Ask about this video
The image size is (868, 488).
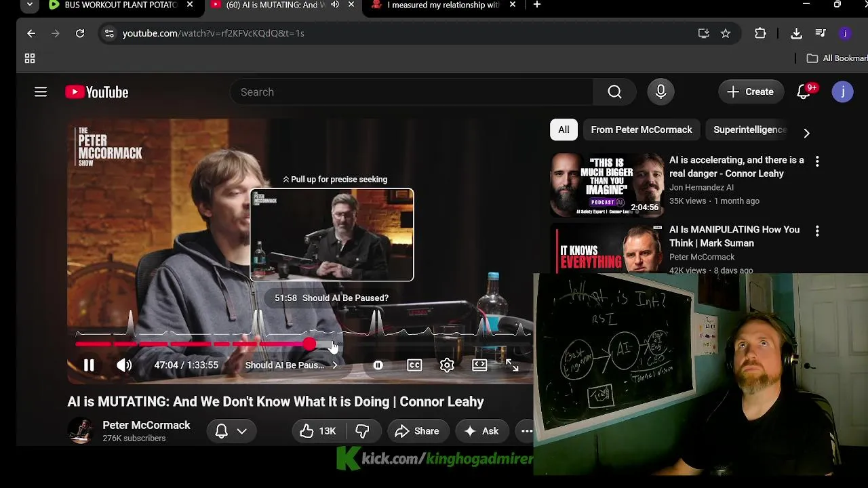(x=481, y=431)
